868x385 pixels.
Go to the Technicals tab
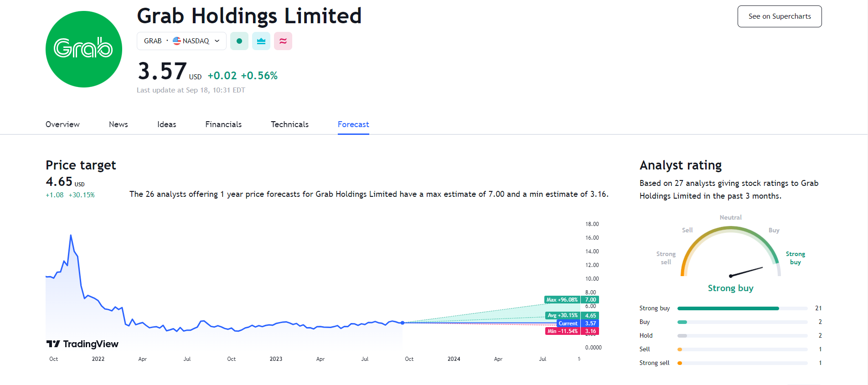coord(289,124)
